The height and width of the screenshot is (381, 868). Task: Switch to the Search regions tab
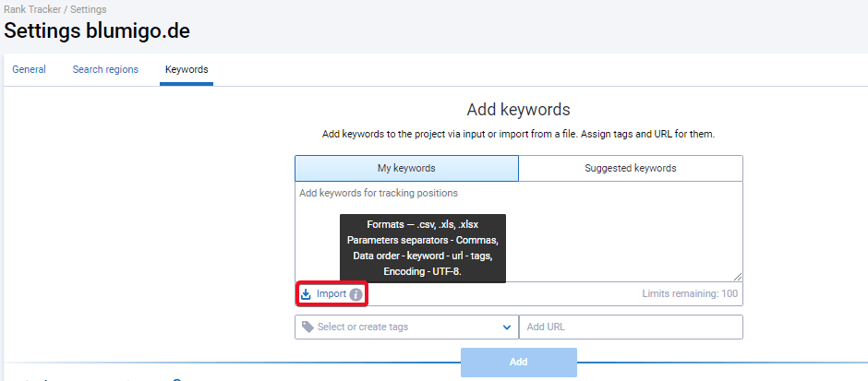tap(105, 70)
